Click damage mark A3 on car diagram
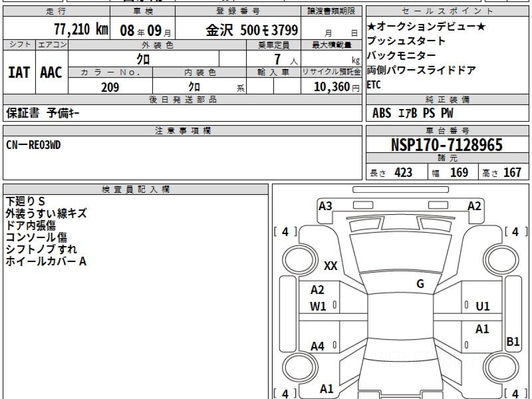 (x=325, y=206)
